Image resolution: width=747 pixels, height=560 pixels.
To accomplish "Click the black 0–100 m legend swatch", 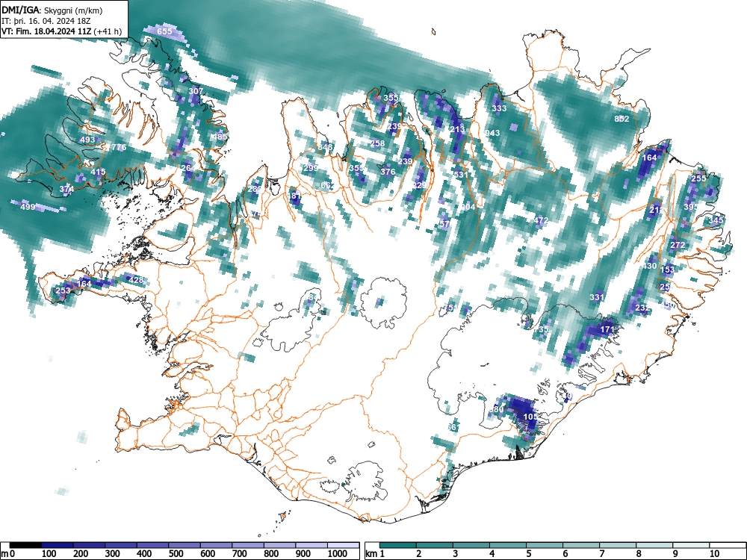I will pyautogui.click(x=25, y=545).
